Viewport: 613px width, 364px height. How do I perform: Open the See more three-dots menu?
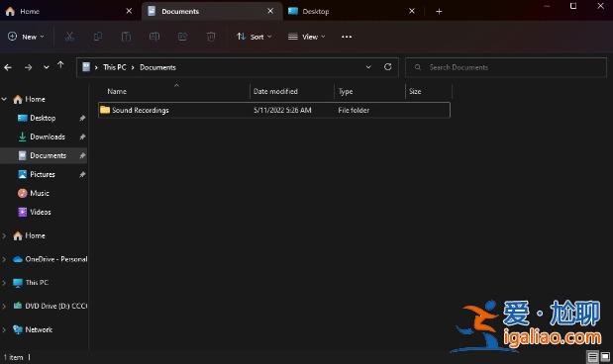coord(347,37)
